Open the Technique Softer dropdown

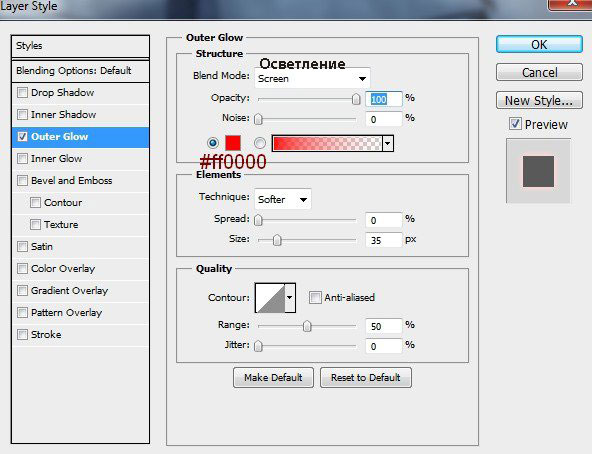coord(283,199)
